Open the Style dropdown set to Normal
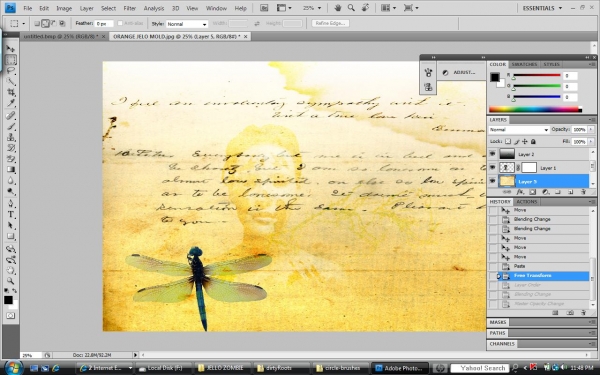The height and width of the screenshot is (375, 600). 187,24
